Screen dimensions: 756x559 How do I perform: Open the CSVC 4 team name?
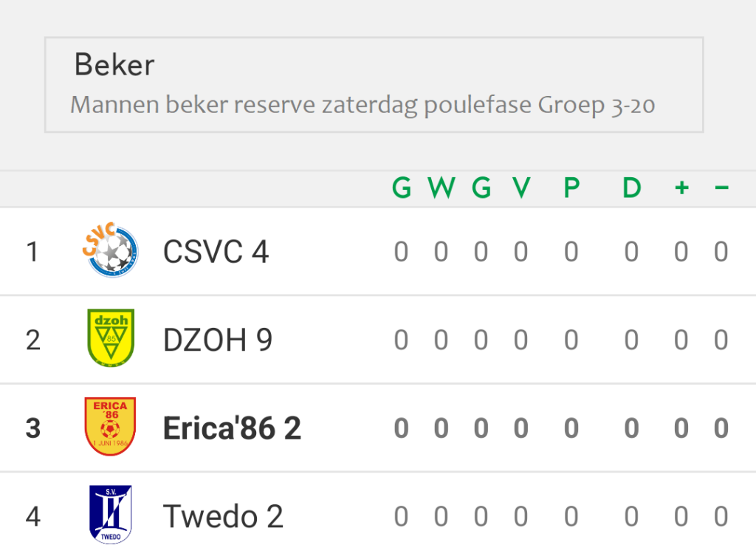click(216, 252)
